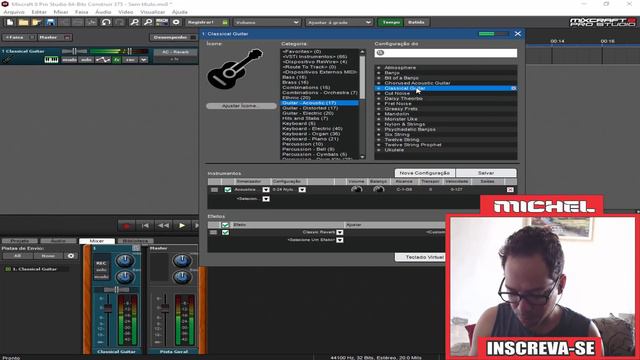Open the Volume dropdown in the main toolbar
640x360 pixels.
pyautogui.click(x=267, y=22)
